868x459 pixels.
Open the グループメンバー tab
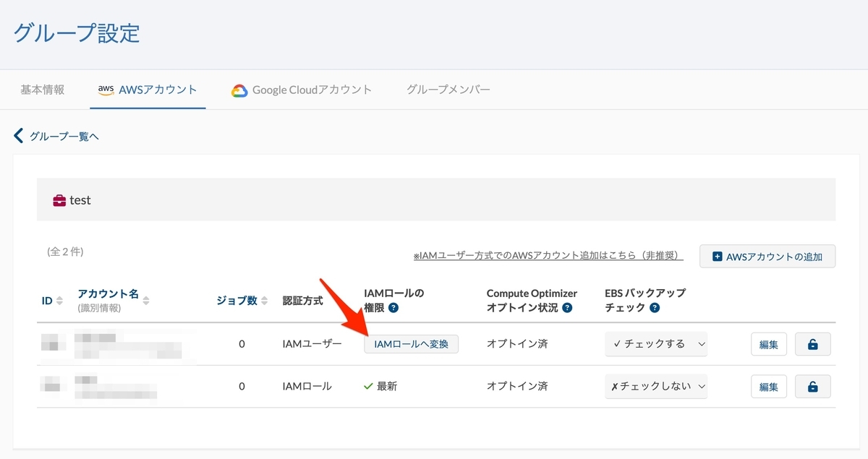coord(448,90)
